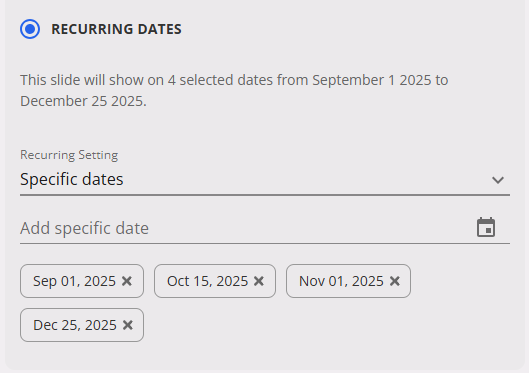Remove the Sep 01, 2025 date chip

coord(127,281)
